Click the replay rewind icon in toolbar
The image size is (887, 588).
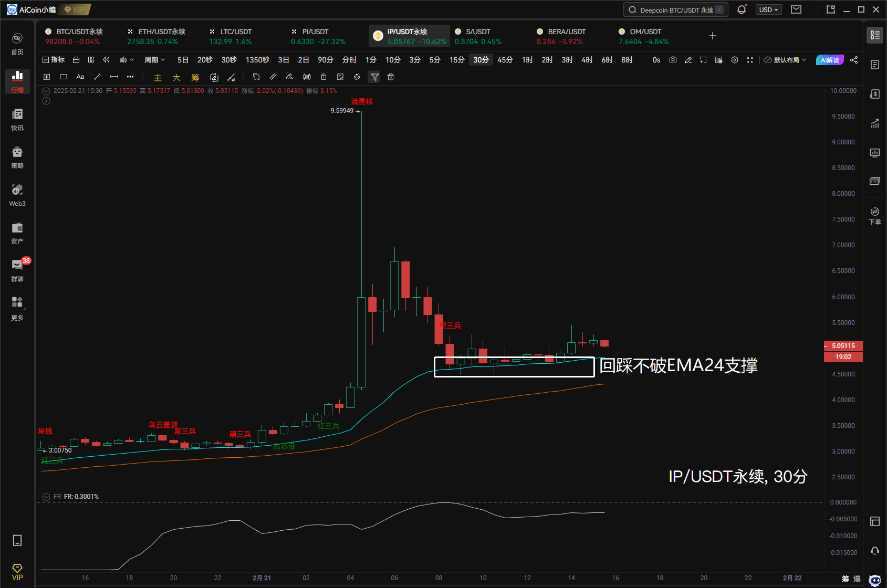click(107, 60)
